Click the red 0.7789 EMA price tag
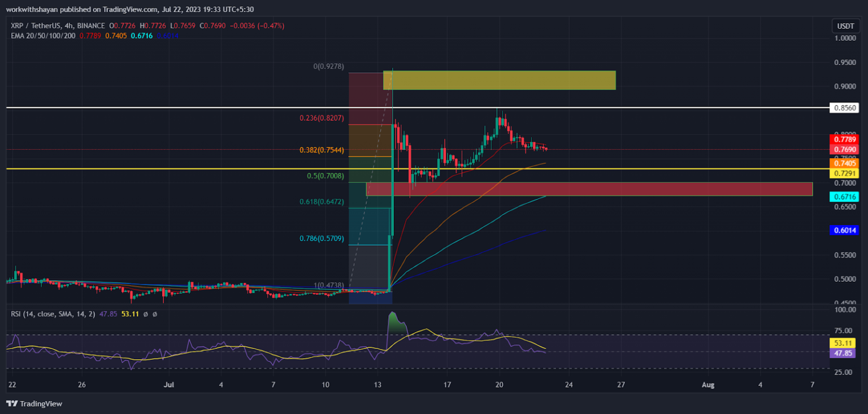 [845, 139]
